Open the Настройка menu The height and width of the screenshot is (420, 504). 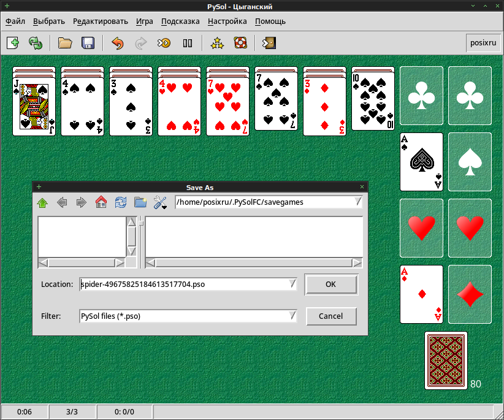(x=227, y=21)
